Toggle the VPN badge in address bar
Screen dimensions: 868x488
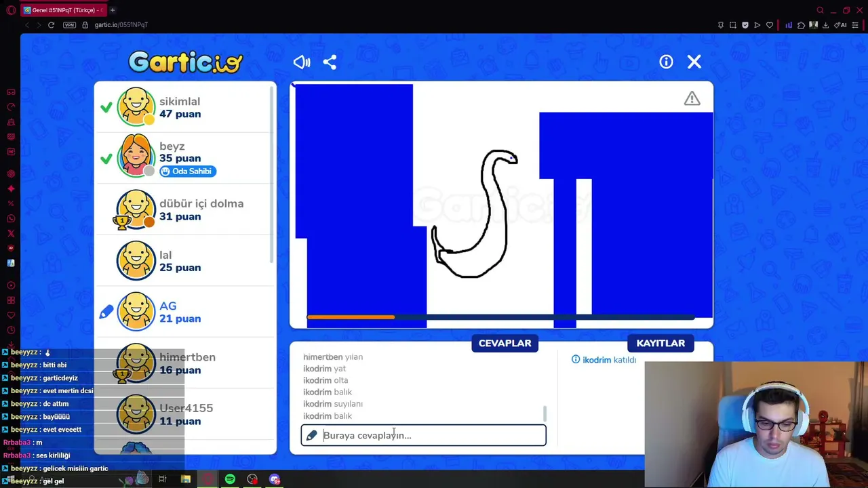[x=69, y=25]
